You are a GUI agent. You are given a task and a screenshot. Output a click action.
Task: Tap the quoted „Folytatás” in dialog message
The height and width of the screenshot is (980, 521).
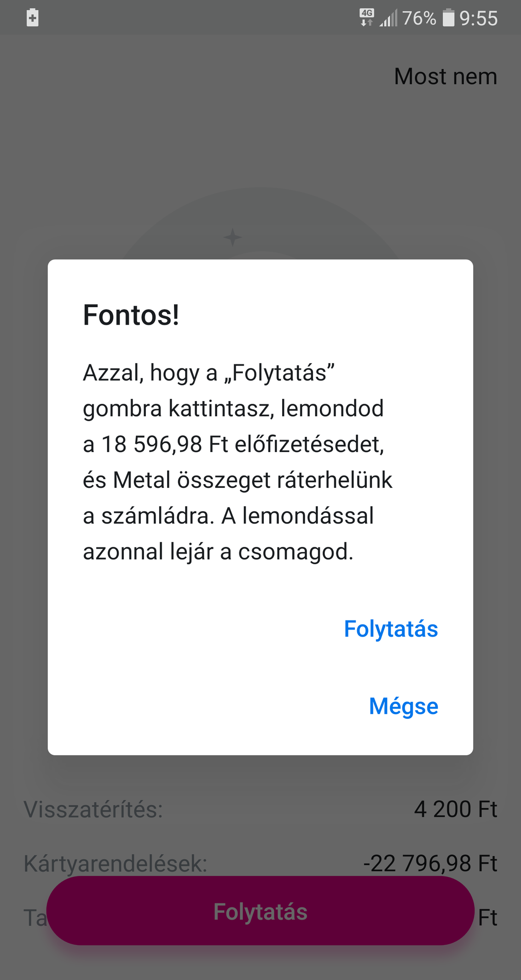279,373
